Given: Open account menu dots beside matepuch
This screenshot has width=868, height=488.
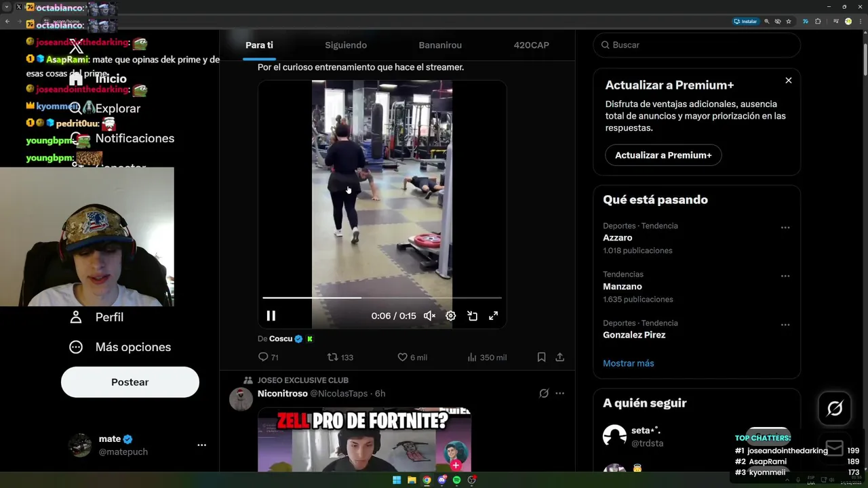Looking at the screenshot, I should 201,445.
